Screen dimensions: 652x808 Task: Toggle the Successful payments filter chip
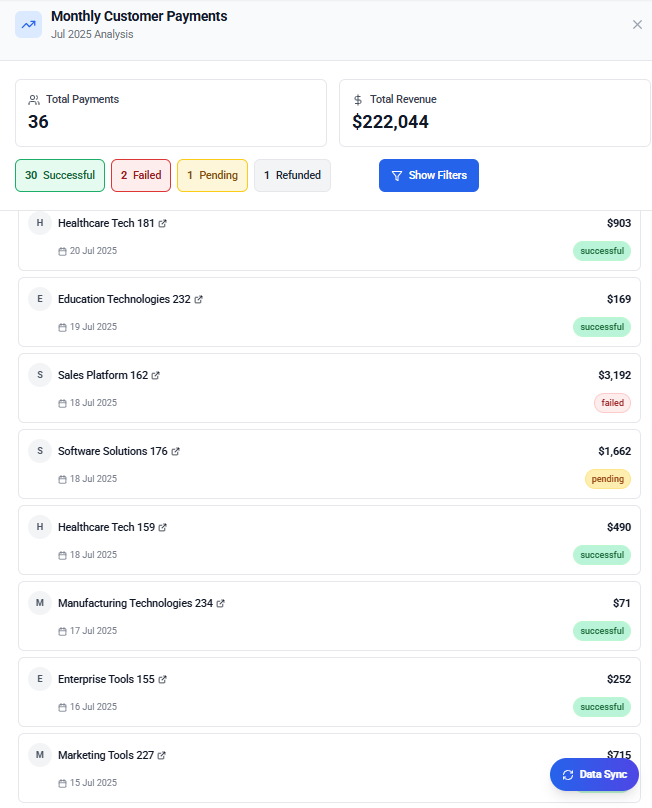coord(59,175)
